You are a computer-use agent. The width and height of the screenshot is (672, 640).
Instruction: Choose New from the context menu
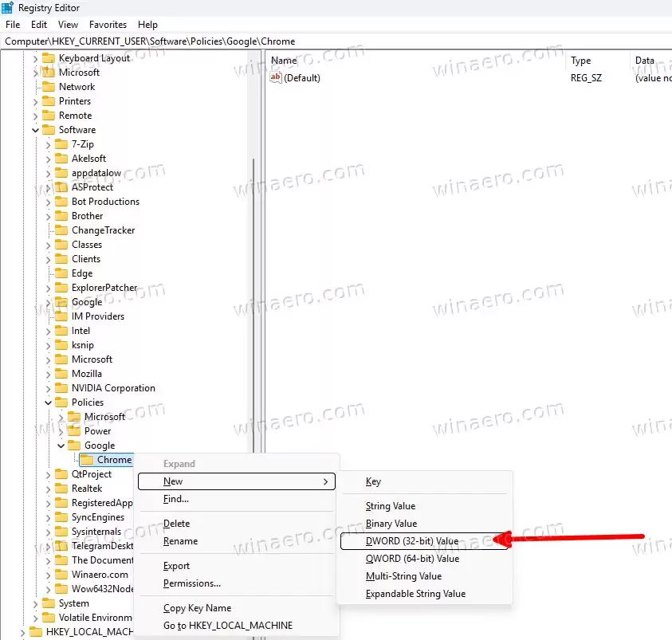pos(237,481)
